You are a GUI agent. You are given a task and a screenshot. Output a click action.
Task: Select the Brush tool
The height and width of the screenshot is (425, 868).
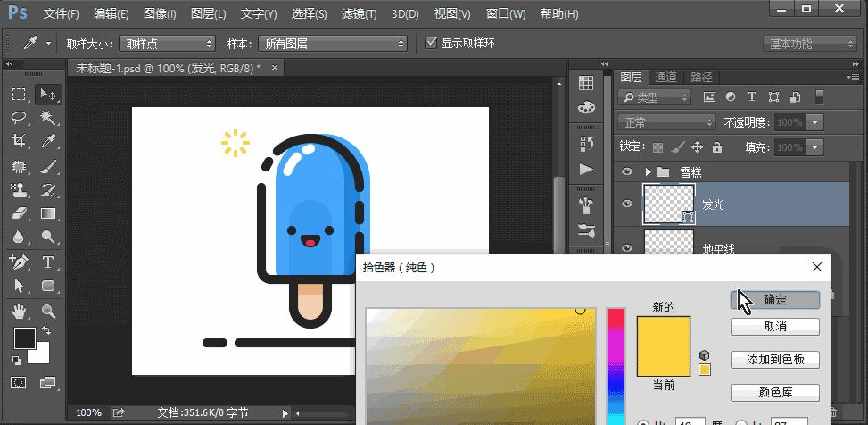pyautogui.click(x=49, y=167)
